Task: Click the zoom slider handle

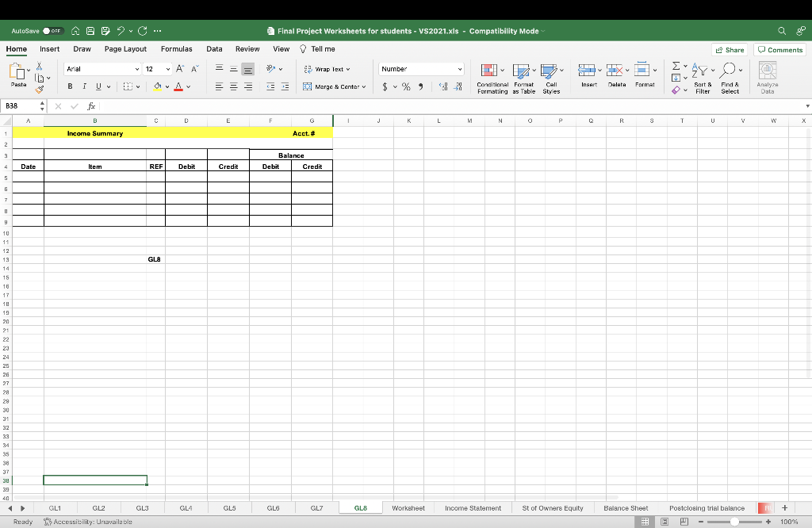Action: pos(734,522)
